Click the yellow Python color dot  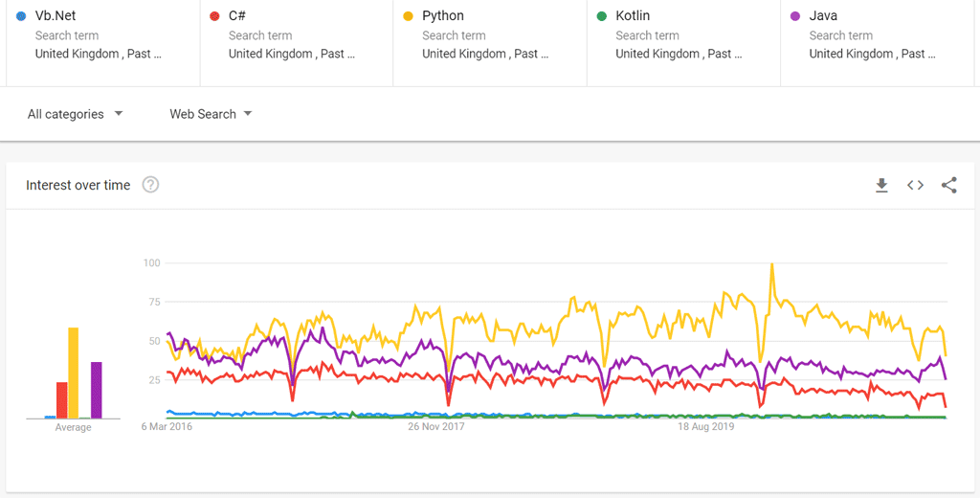408,16
